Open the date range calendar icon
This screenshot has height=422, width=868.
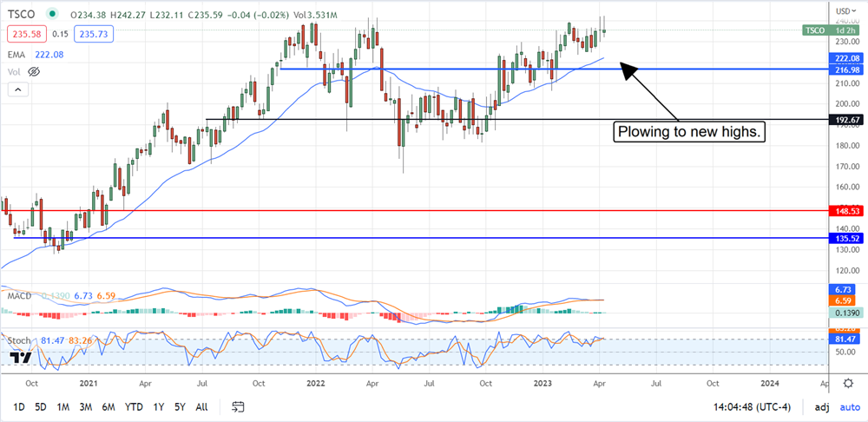pos(238,407)
